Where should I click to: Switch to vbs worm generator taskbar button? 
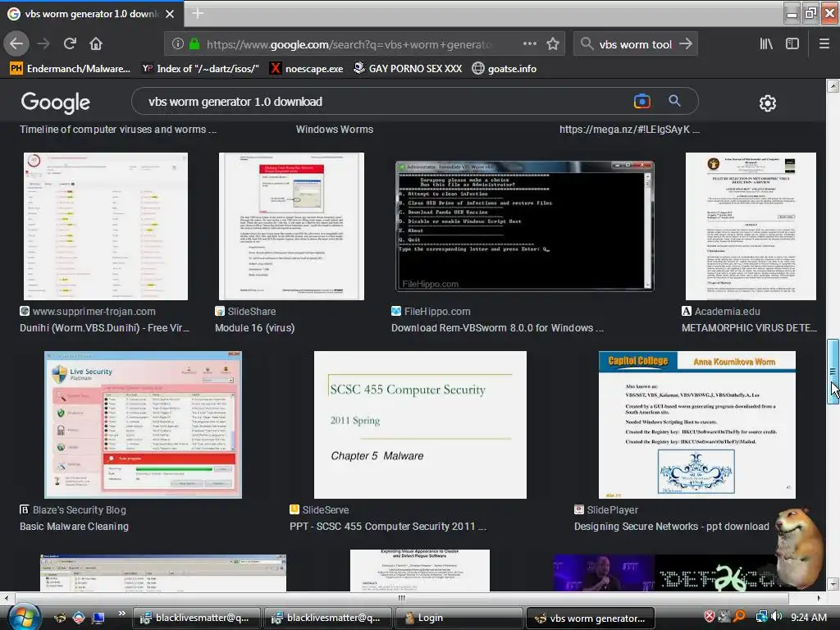coord(591,618)
